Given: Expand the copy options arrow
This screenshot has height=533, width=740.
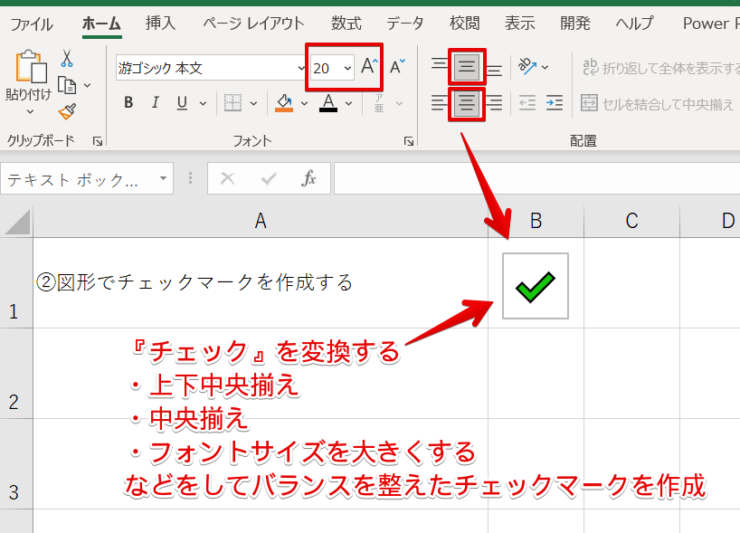Looking at the screenshot, I should pos(87,85).
